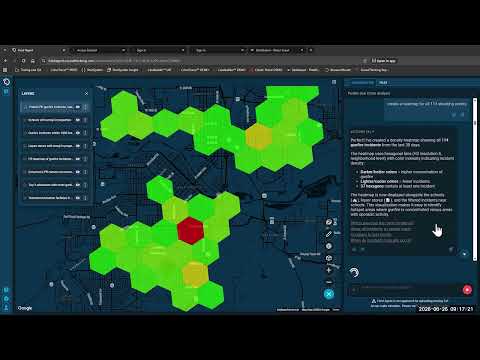Open a new browser tab with the plus button

(311, 50)
